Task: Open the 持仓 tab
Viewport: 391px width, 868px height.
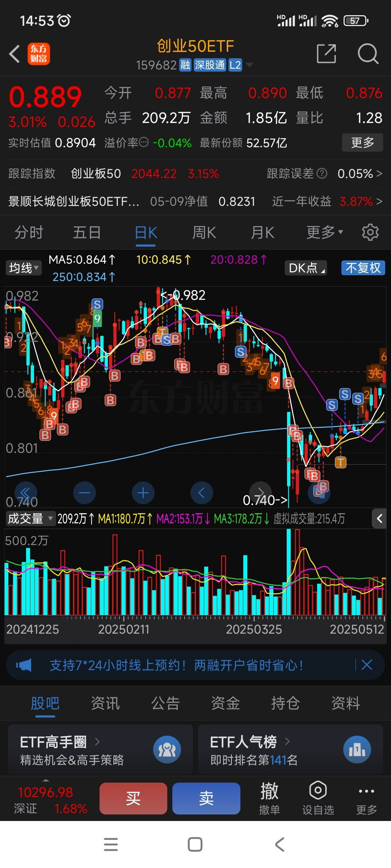Action: [x=285, y=703]
